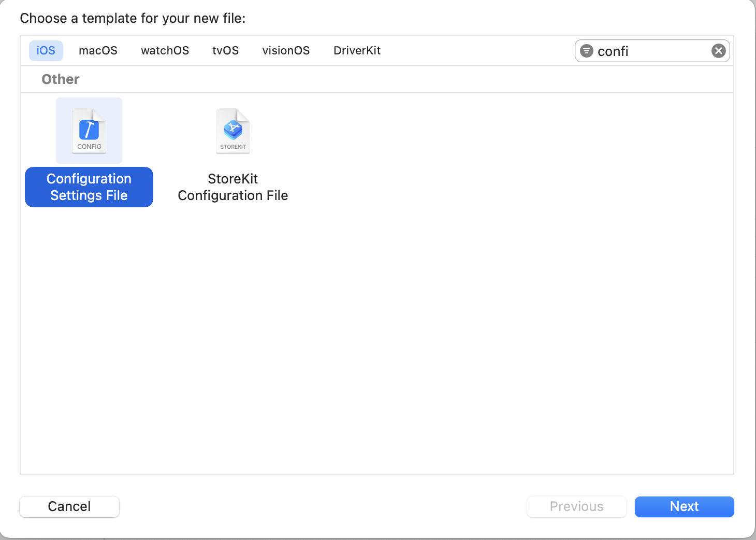Switch to the DriverKit platform tab
The image size is (756, 540).
pyautogui.click(x=357, y=51)
